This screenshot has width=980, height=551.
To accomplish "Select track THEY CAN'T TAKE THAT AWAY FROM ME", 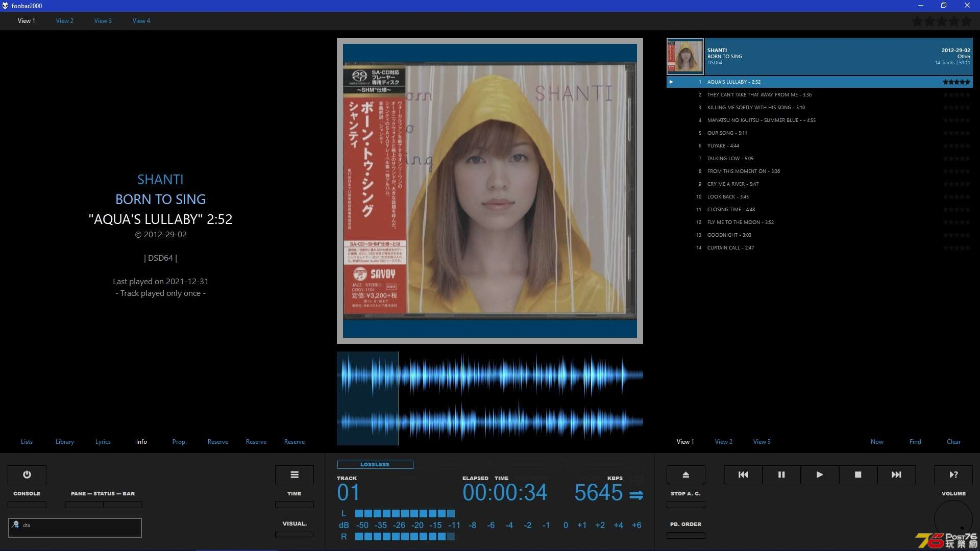I will pyautogui.click(x=819, y=94).
